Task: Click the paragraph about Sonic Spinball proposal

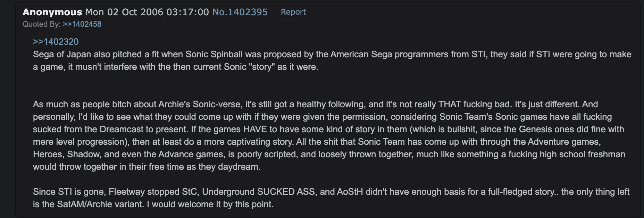Action: pyautogui.click(x=332, y=60)
